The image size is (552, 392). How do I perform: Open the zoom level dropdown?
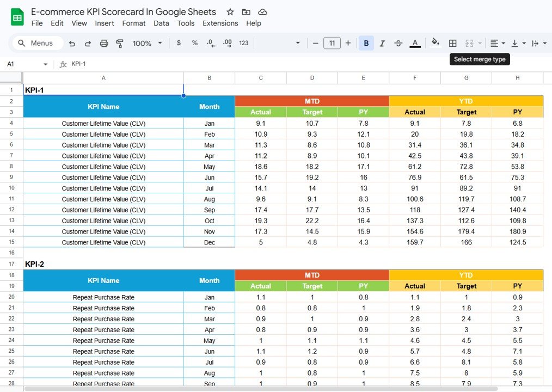click(146, 43)
